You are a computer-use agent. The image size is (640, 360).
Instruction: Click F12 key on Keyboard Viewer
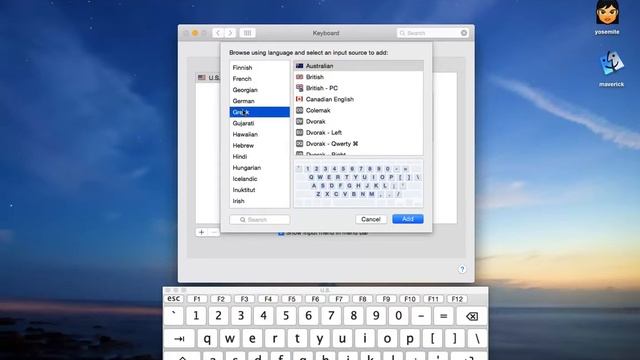click(457, 299)
